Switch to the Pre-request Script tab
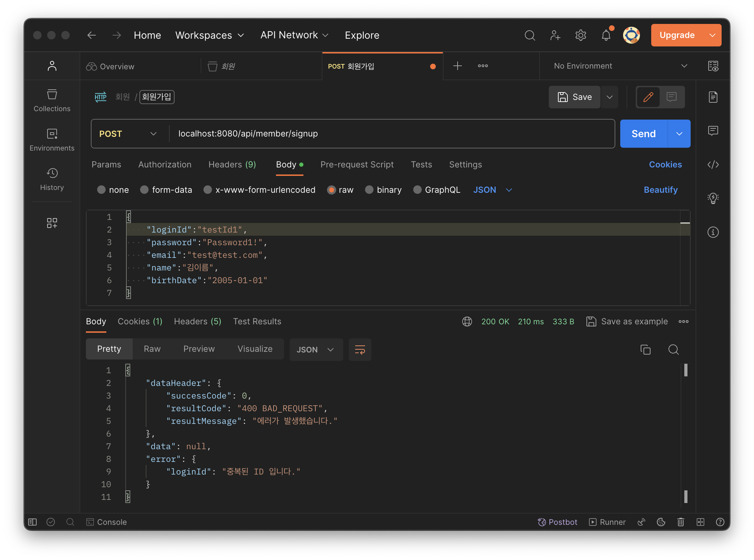This screenshot has height=560, width=754. point(357,165)
